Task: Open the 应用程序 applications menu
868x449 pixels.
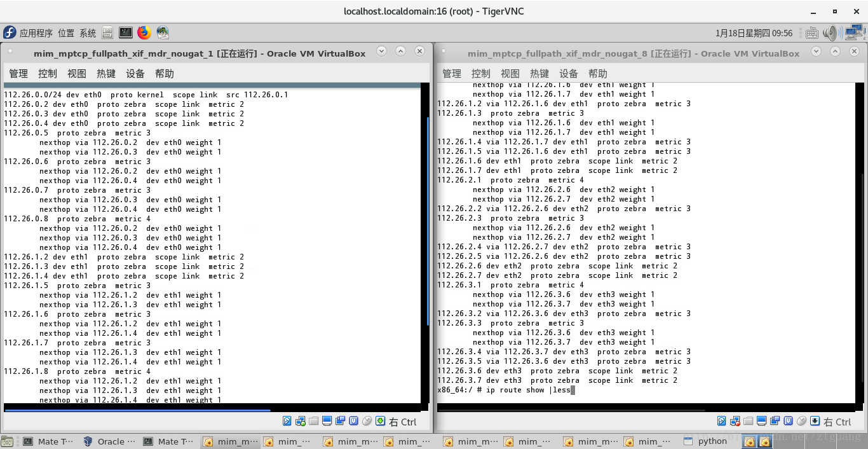Action: click(x=36, y=33)
